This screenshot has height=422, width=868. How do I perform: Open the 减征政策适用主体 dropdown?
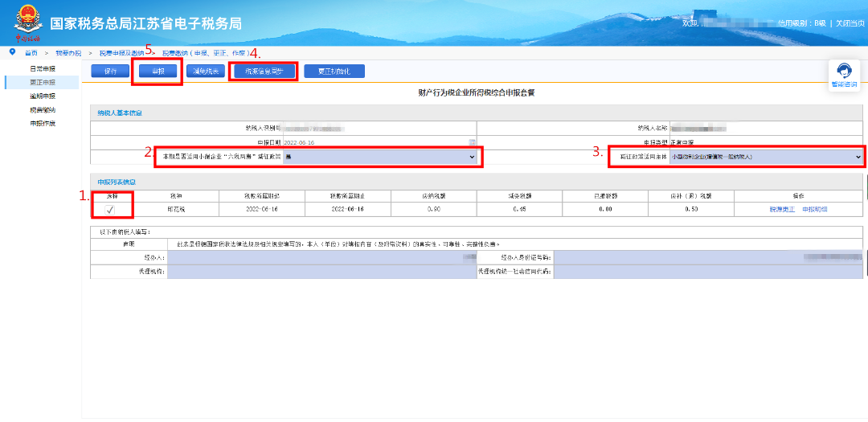point(766,158)
